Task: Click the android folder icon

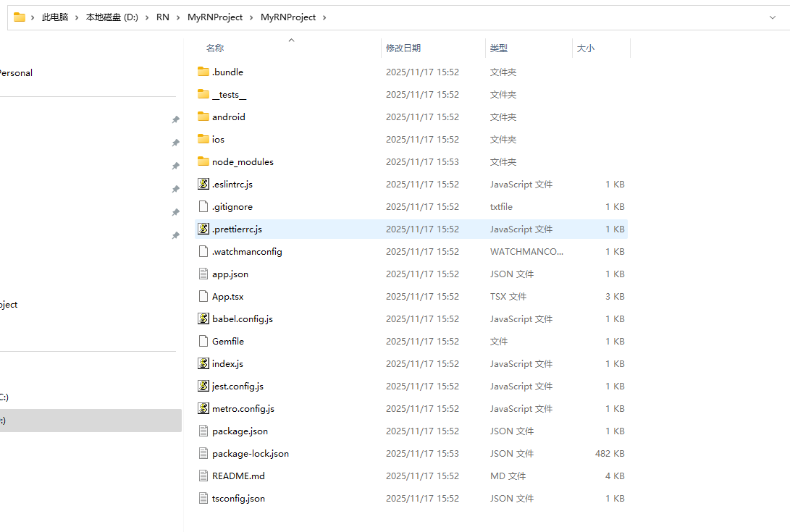Action: 203,117
